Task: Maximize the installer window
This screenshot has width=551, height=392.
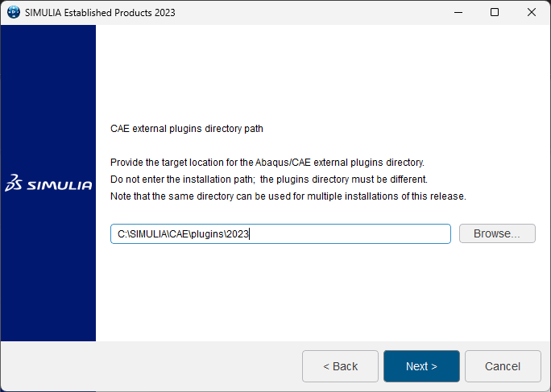Action: [x=495, y=12]
